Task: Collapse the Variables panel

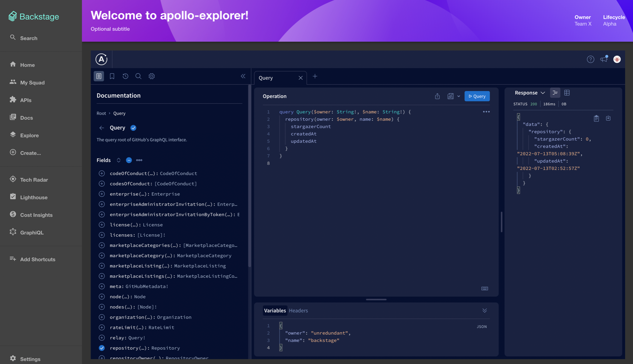Action: 484,310
